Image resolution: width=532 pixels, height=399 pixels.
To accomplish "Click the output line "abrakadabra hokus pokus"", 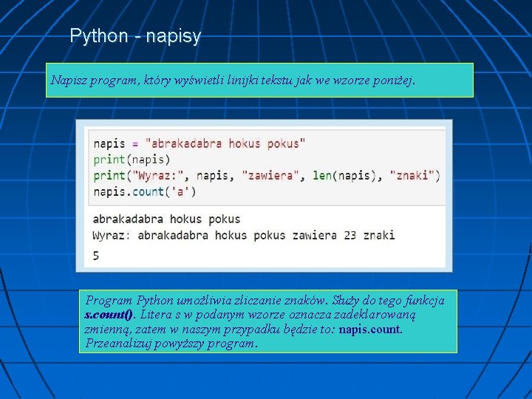I will click(166, 219).
